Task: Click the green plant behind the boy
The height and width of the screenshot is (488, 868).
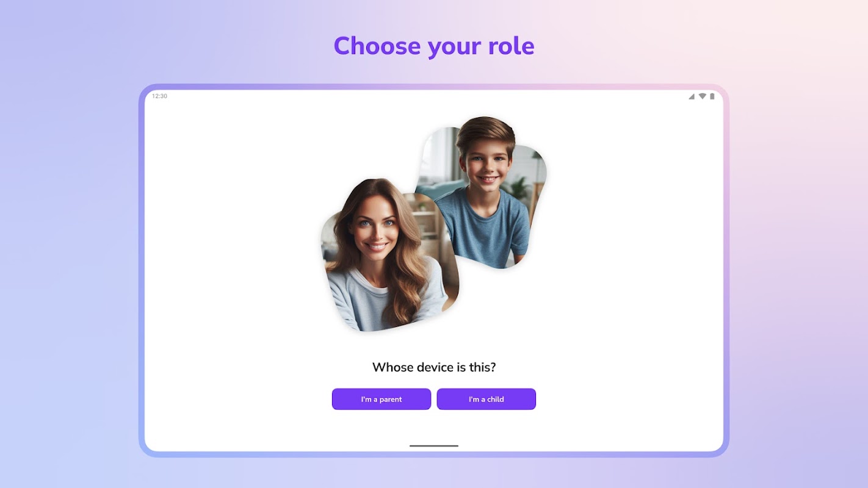Action: pyautogui.click(x=520, y=187)
